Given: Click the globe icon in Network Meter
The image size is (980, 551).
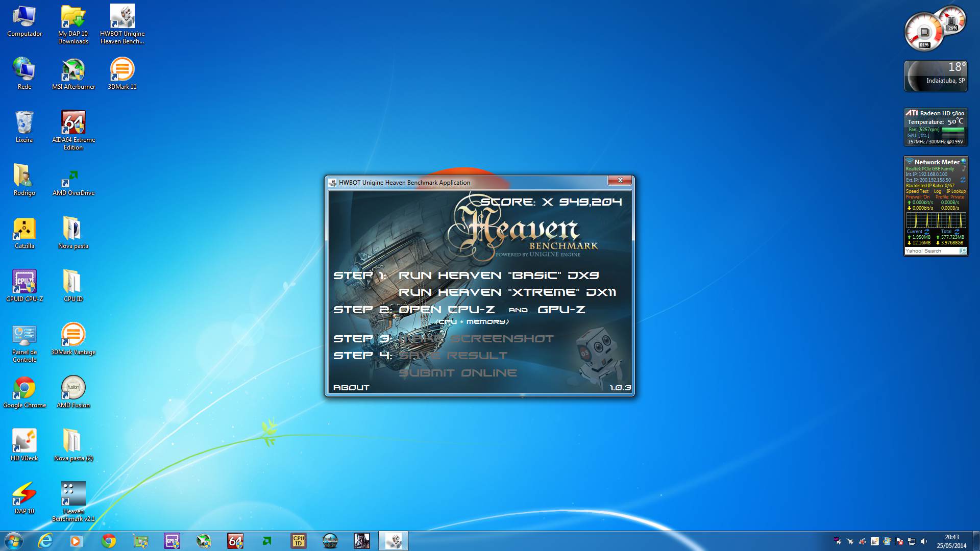Looking at the screenshot, I should 964,162.
